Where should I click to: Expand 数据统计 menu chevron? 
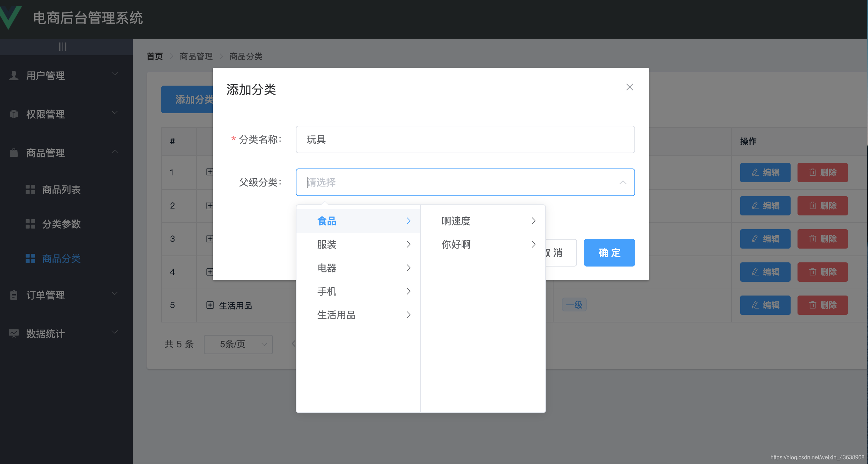(x=115, y=332)
